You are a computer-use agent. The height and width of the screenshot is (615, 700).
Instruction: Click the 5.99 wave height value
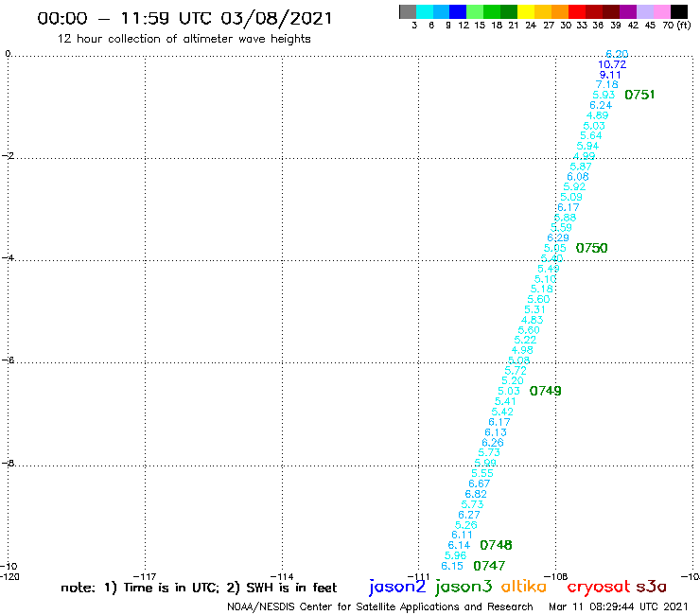[485, 463]
